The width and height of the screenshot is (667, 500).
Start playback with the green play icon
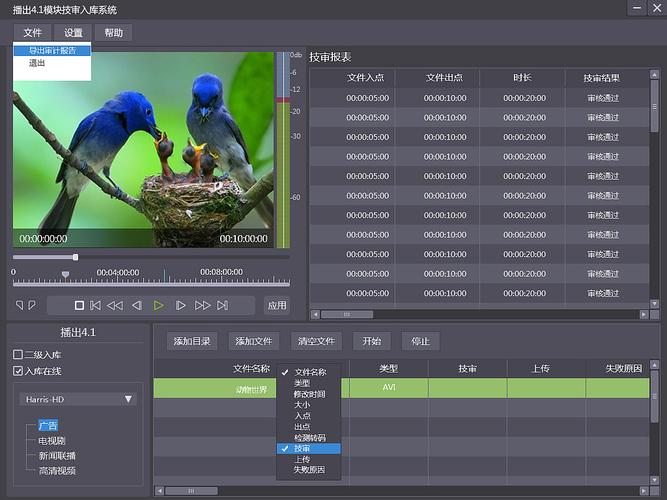point(159,305)
